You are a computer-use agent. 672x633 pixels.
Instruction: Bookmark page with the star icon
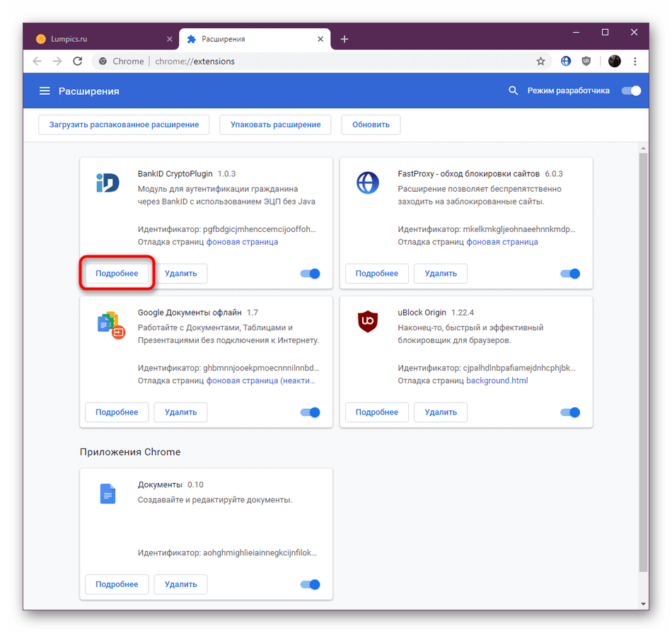coord(540,62)
